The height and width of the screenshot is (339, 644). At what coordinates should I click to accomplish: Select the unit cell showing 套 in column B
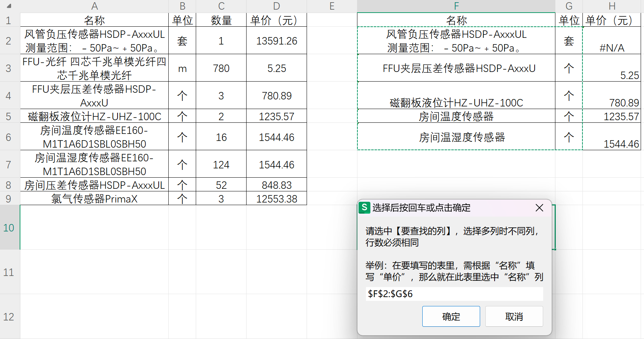[182, 41]
